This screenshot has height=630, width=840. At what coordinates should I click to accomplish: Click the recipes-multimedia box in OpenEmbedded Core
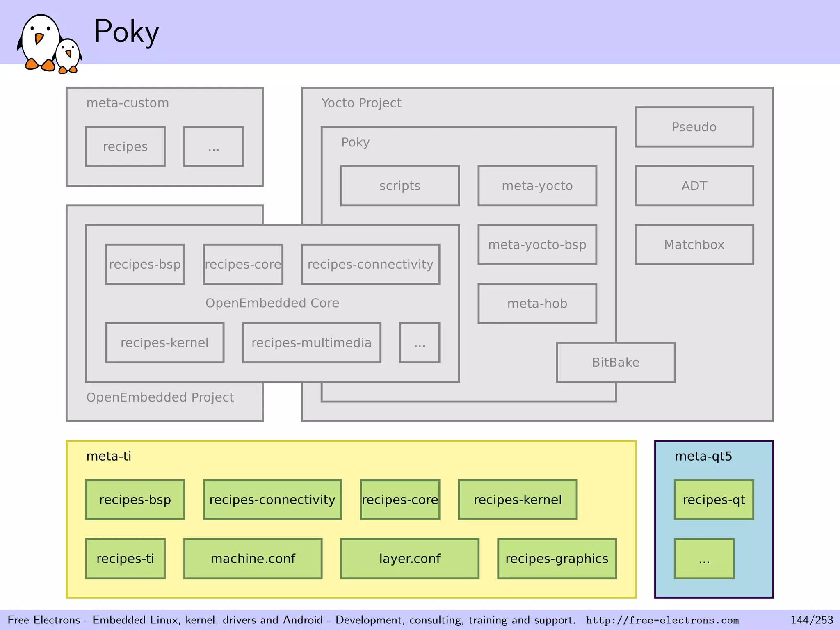[311, 342]
